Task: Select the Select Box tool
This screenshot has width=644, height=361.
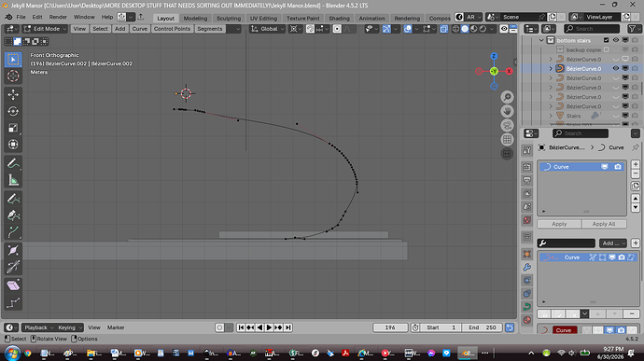Action: pyautogui.click(x=13, y=60)
